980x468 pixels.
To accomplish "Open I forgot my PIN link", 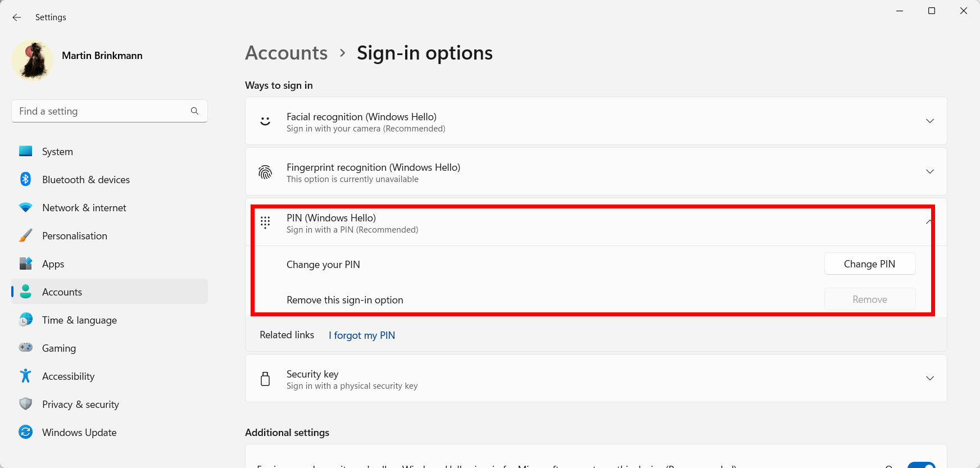I will tap(362, 335).
